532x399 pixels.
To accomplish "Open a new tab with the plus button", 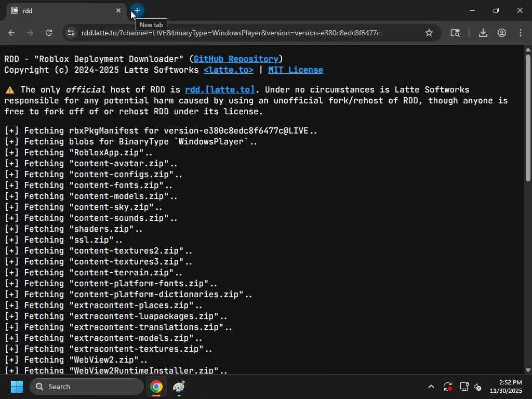I will pos(137,10).
